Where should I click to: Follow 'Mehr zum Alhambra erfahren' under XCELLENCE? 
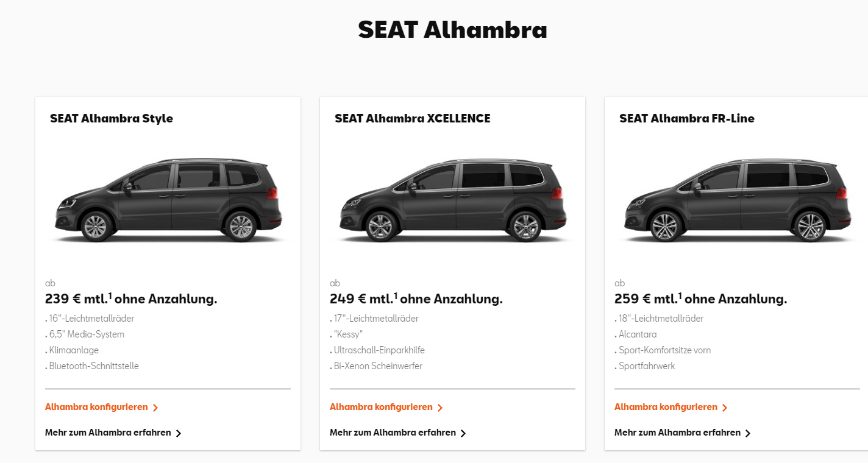(393, 433)
